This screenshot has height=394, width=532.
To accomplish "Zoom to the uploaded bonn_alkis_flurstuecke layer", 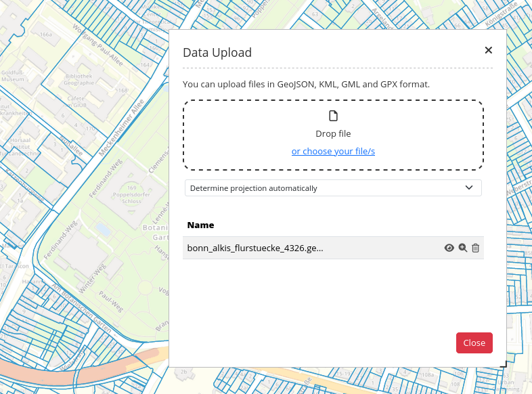I will [462, 248].
